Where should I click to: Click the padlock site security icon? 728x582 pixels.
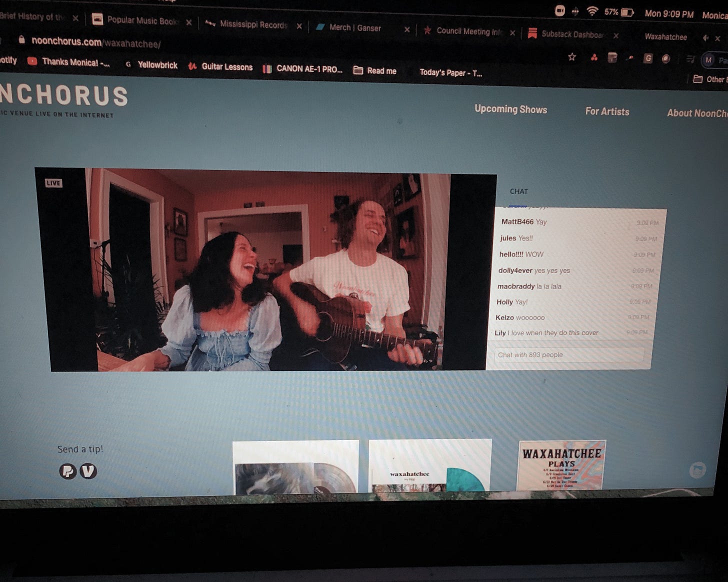coord(21,39)
